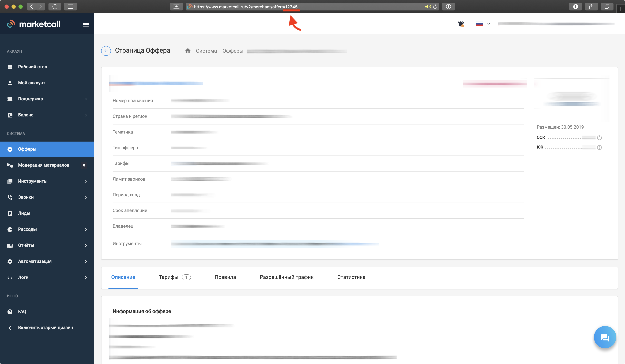The image size is (625, 364).
Task: Click the Отчёты report icon
Action: click(10, 245)
